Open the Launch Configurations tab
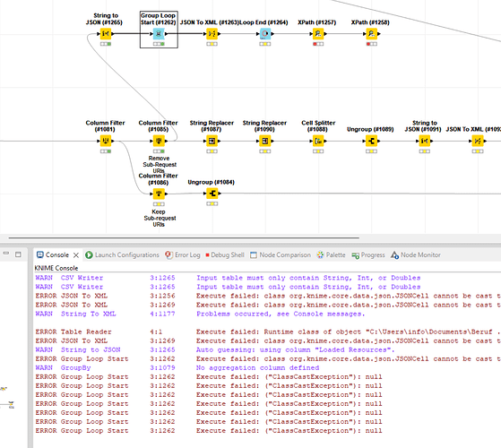The height and width of the screenshot is (448, 501). tap(123, 254)
